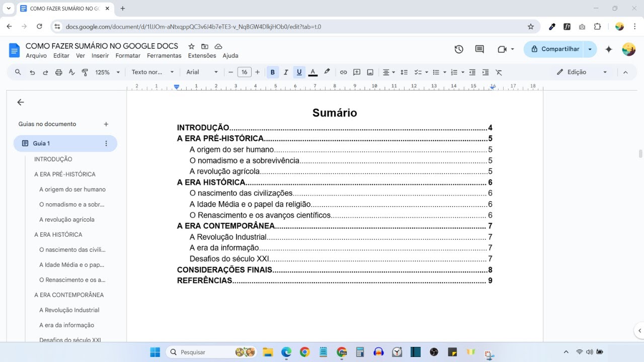The width and height of the screenshot is (644, 362).
Task: Open the Extensões menu
Action: coord(202,56)
